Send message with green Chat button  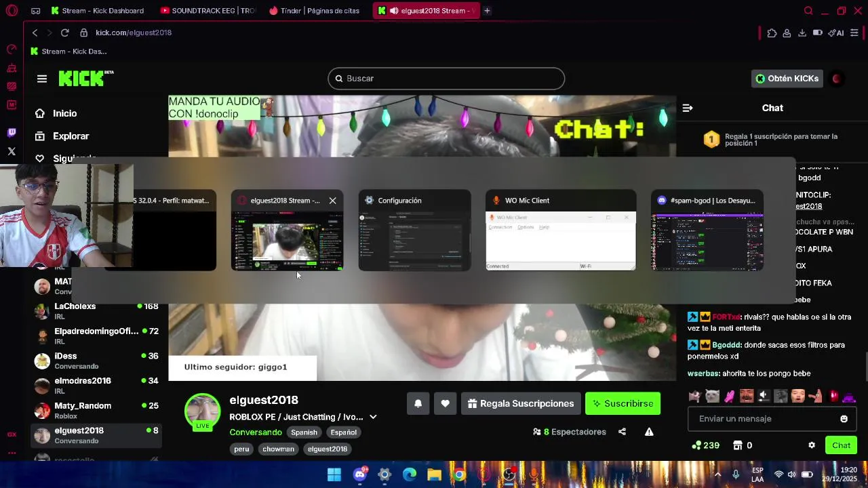click(841, 445)
